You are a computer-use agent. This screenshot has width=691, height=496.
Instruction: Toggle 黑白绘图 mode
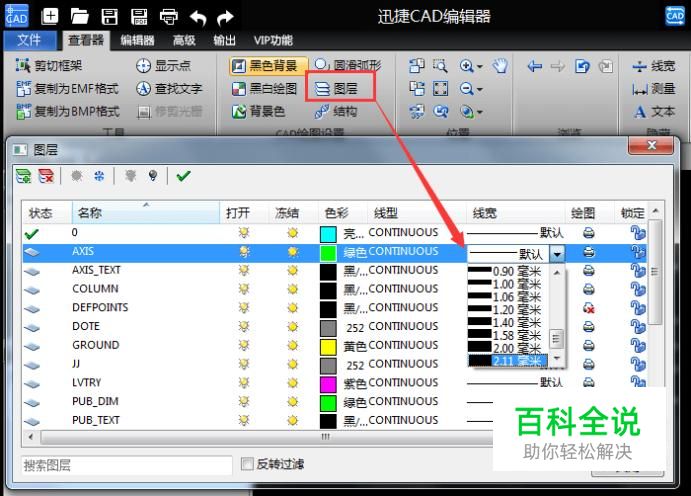coord(264,89)
